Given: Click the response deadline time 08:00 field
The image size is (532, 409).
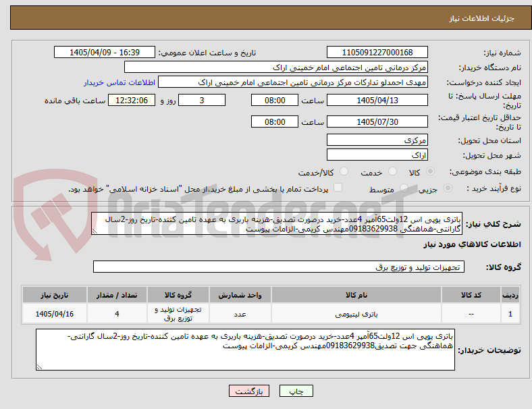Looking at the screenshot, I should click(275, 101).
